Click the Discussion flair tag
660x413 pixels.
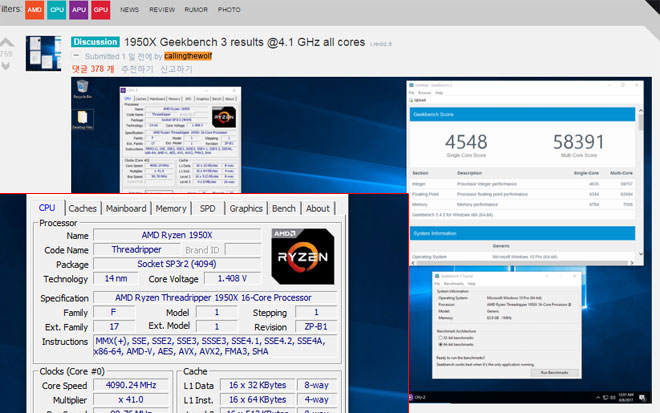coord(95,42)
